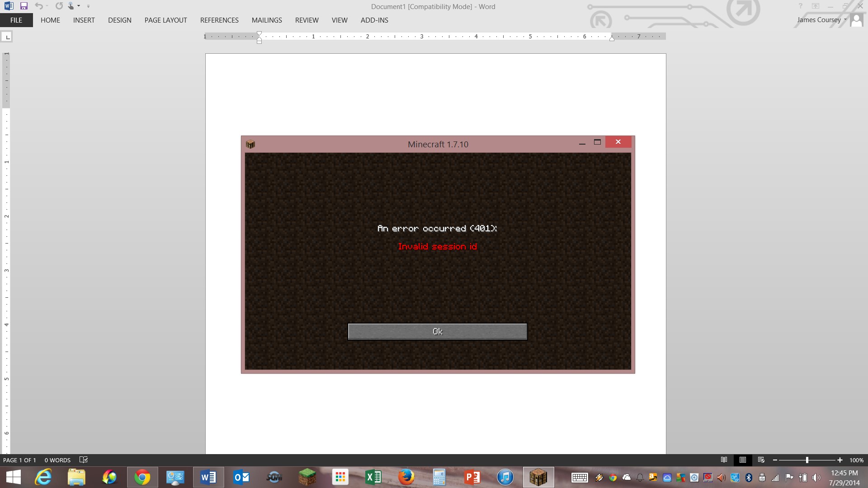868x488 pixels.
Task: Expand the Undo history dropdown arrow
Action: point(47,6)
